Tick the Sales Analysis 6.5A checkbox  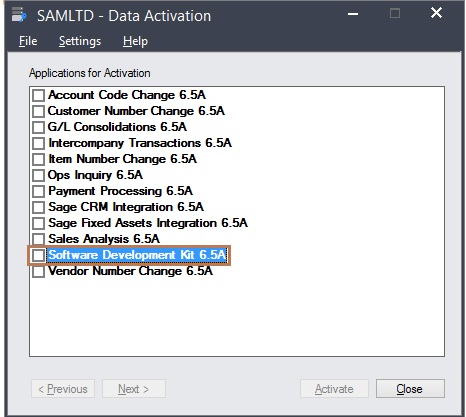tap(38, 239)
